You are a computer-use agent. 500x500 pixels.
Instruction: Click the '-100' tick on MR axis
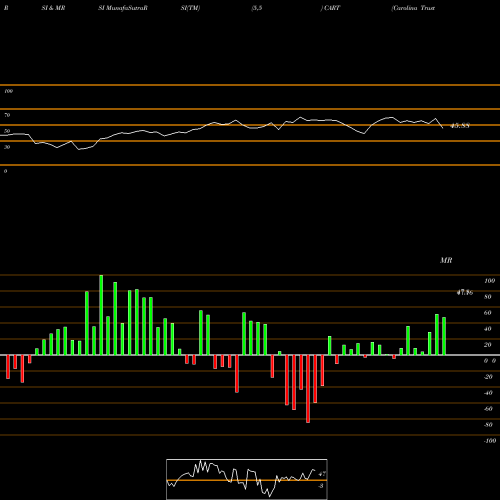[490, 441]
